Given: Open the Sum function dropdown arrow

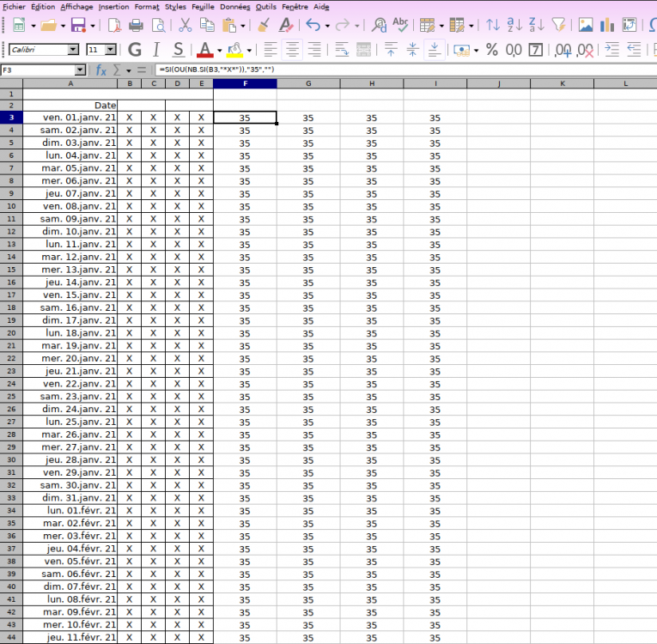Looking at the screenshot, I should click(x=129, y=70).
